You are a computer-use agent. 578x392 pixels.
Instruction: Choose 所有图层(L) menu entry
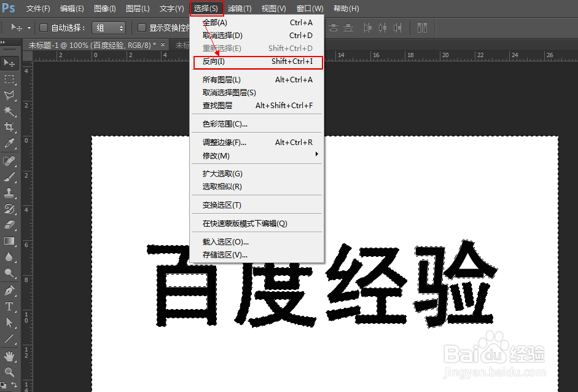(x=257, y=80)
